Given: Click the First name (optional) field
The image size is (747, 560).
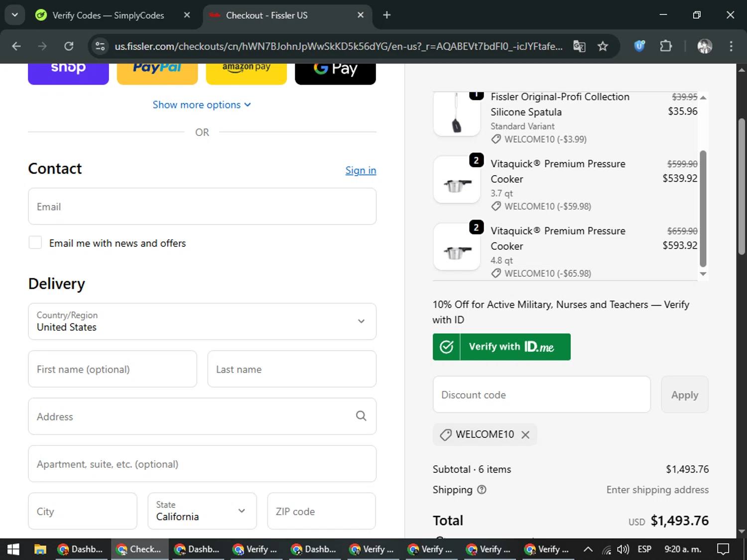Looking at the screenshot, I should pyautogui.click(x=113, y=369).
